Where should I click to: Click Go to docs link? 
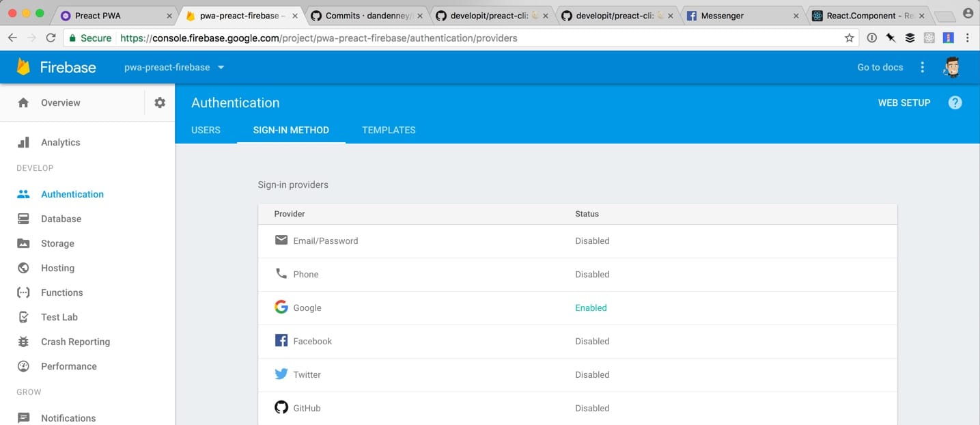880,67
